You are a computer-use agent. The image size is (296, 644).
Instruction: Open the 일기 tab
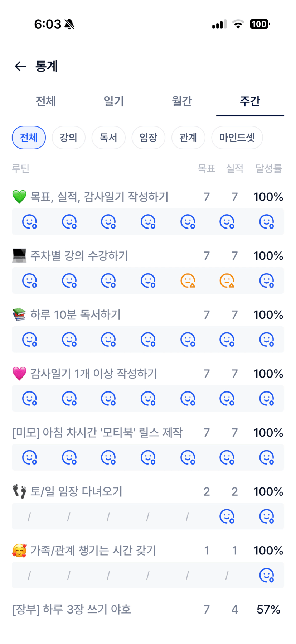click(114, 101)
